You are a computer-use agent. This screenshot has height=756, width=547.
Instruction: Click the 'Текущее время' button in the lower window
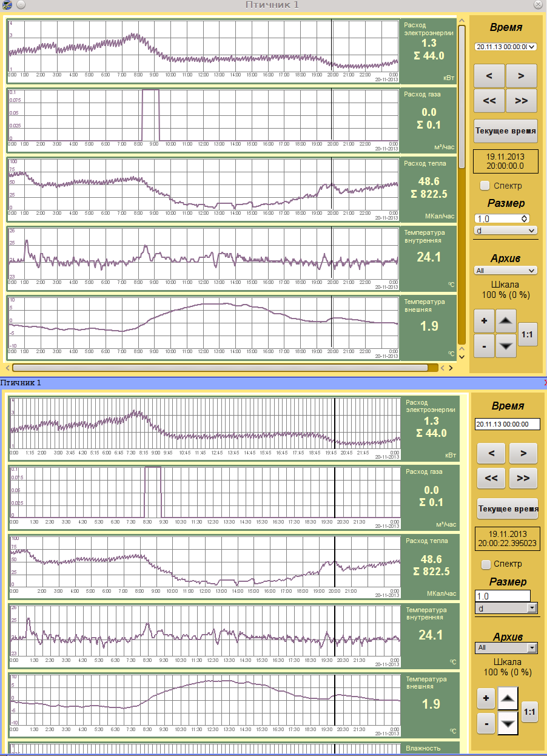[x=508, y=508]
